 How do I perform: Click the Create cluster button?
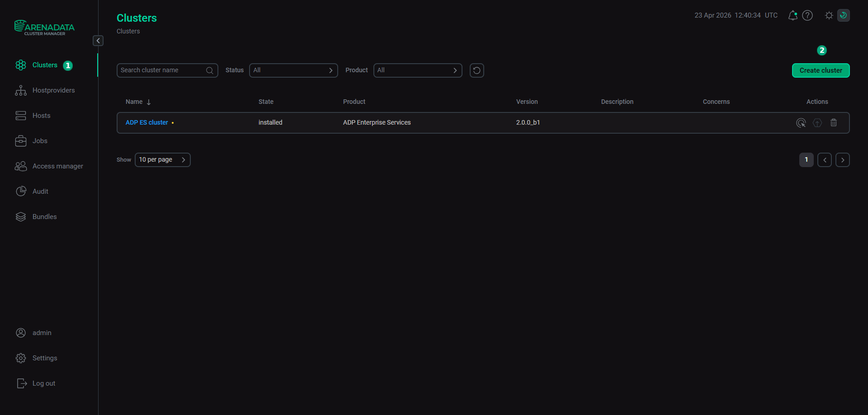pyautogui.click(x=821, y=70)
